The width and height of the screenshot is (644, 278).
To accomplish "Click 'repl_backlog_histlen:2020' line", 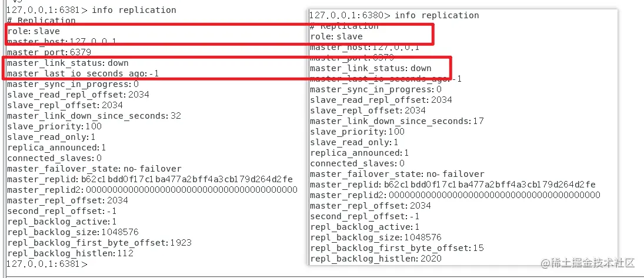I will (376, 259).
